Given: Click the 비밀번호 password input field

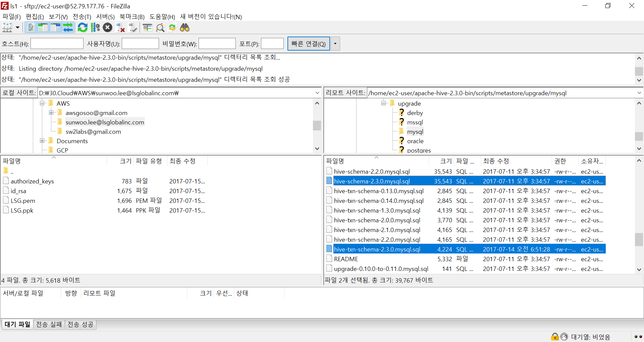Looking at the screenshot, I should (217, 44).
